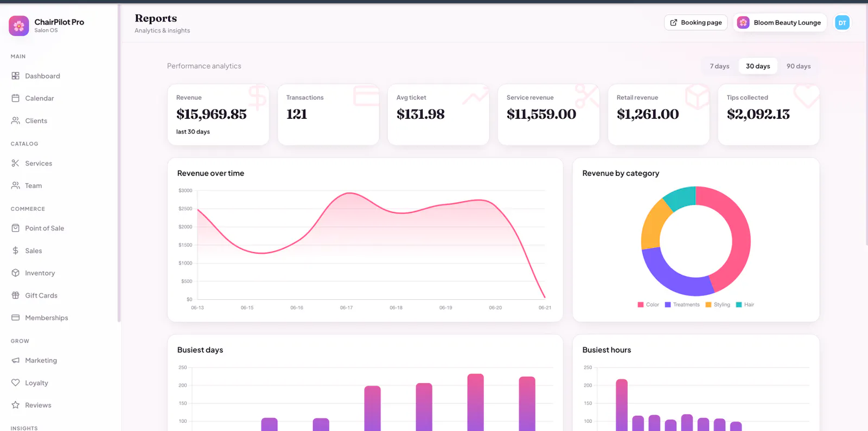Click the sidebar scrollbar
The width and height of the screenshot is (868, 431).
(x=119, y=163)
